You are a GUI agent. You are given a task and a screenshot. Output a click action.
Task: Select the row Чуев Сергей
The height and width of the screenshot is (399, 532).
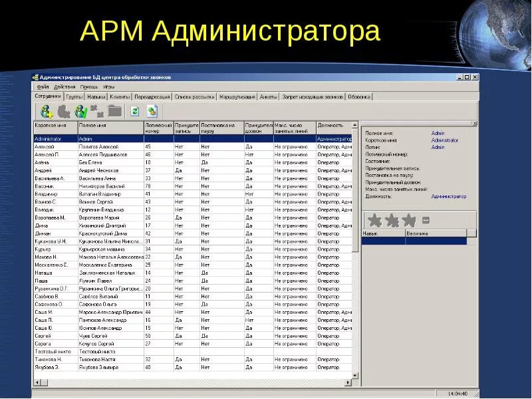[192, 336]
